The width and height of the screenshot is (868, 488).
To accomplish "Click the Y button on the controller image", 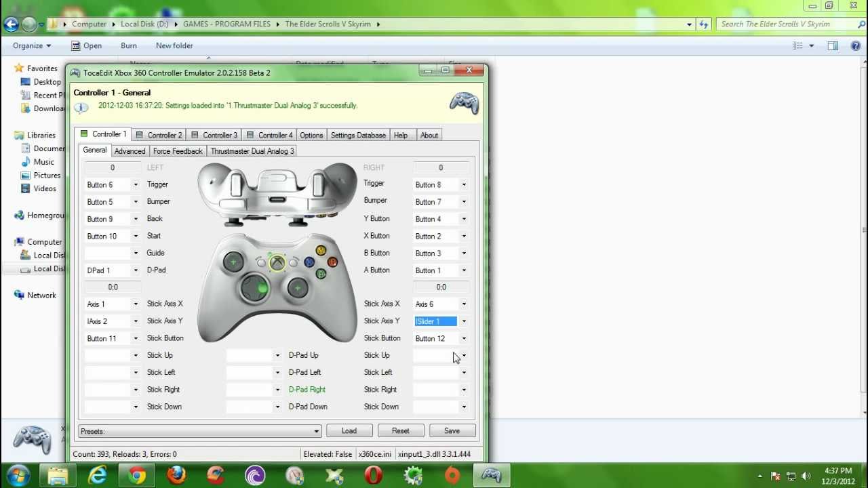I will pos(321,251).
